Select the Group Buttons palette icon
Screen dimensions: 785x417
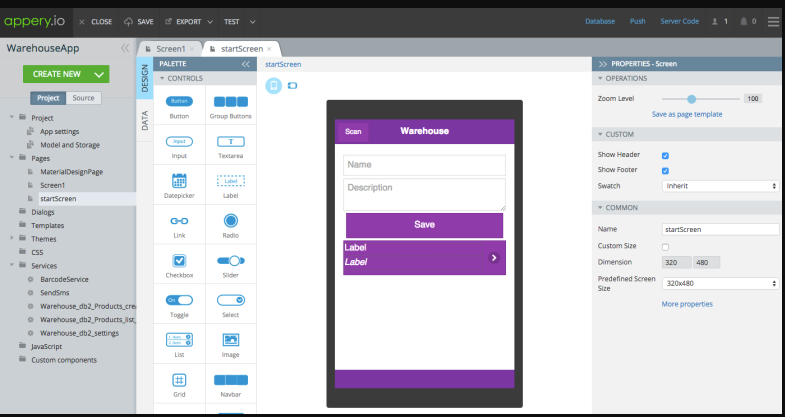[x=231, y=102]
